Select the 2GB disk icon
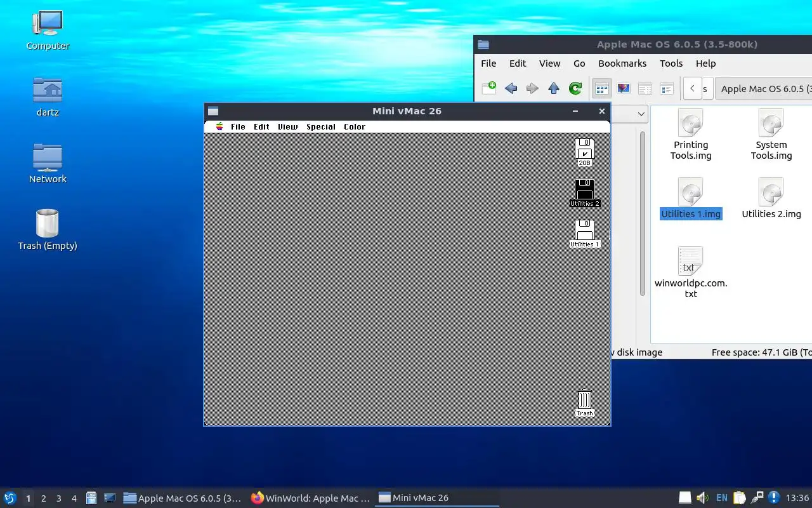 [584, 152]
